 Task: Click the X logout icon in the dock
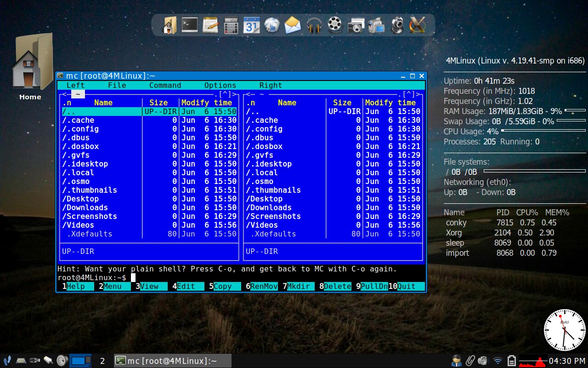(418, 25)
